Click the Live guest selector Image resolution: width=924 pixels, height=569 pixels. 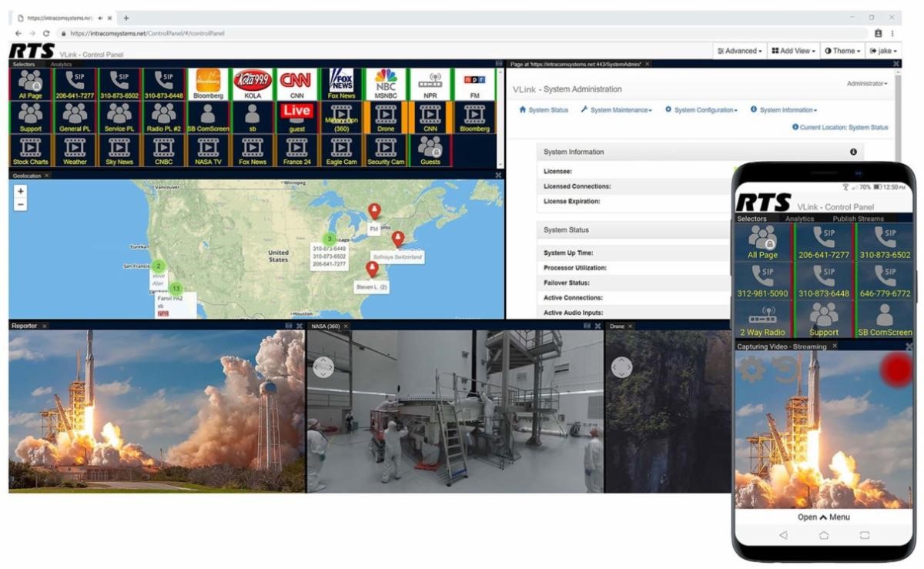[x=296, y=118]
